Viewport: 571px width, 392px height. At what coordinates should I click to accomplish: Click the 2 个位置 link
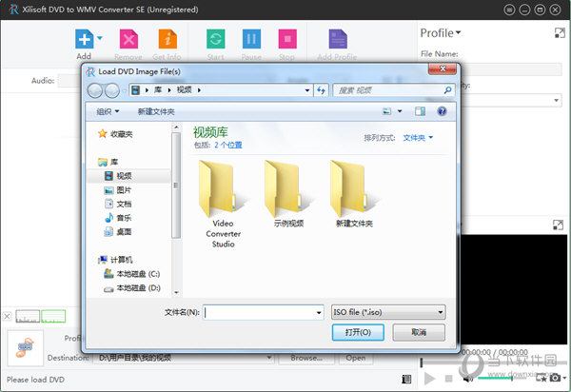pos(228,145)
